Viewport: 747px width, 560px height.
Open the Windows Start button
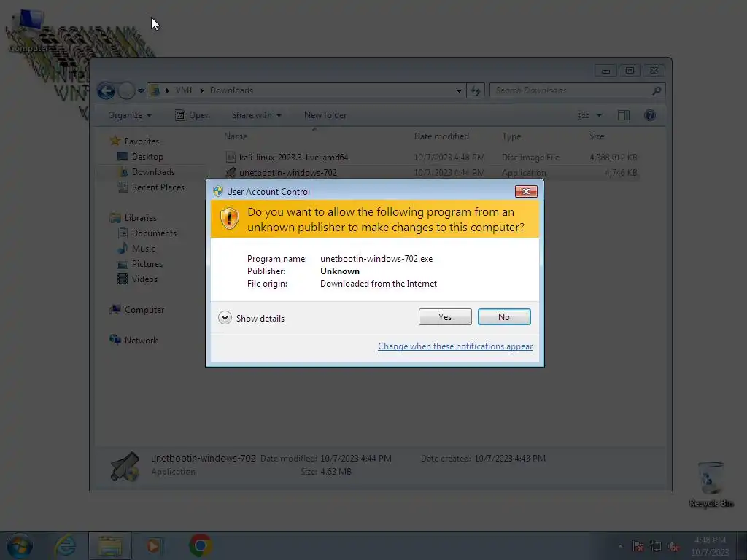click(x=20, y=545)
